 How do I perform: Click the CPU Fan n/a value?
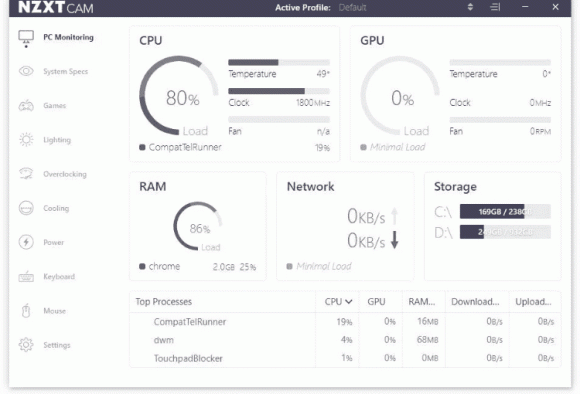coord(323,131)
